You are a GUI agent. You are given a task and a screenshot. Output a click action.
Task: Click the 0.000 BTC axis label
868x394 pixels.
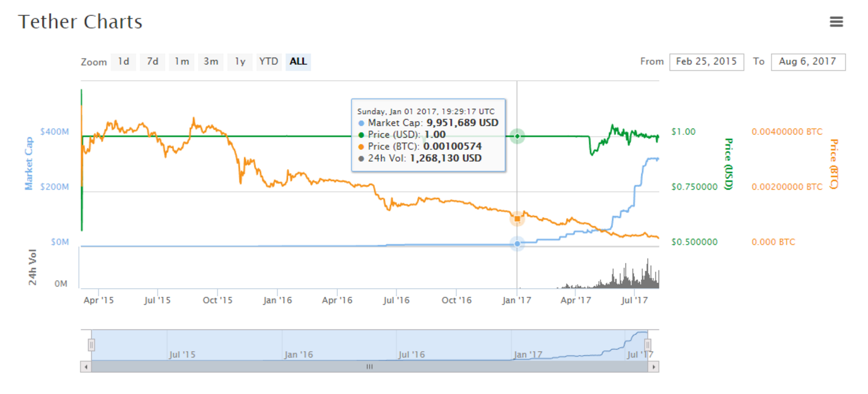(x=773, y=242)
